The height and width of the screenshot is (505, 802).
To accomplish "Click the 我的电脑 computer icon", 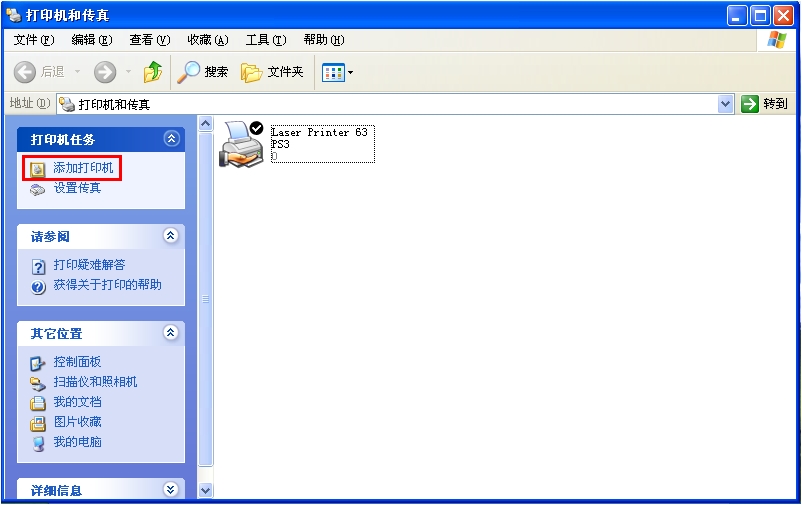I will point(38,443).
